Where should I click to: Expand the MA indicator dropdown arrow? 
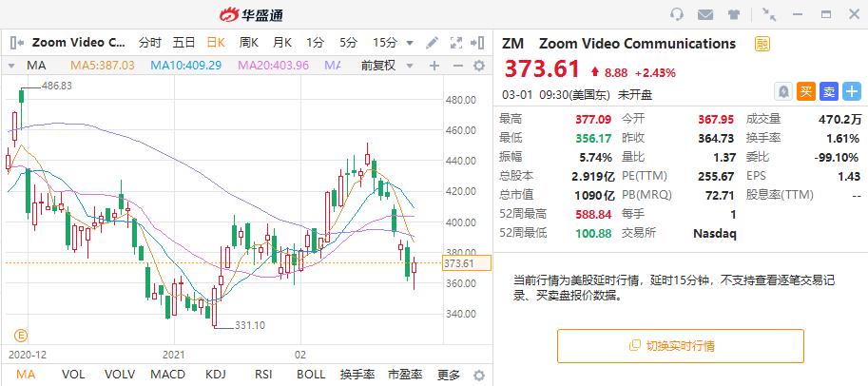pos(10,66)
